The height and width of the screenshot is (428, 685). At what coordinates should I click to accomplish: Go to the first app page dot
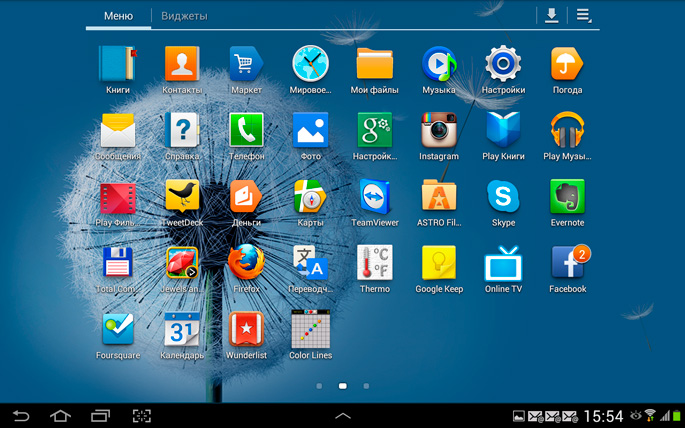pos(319,386)
